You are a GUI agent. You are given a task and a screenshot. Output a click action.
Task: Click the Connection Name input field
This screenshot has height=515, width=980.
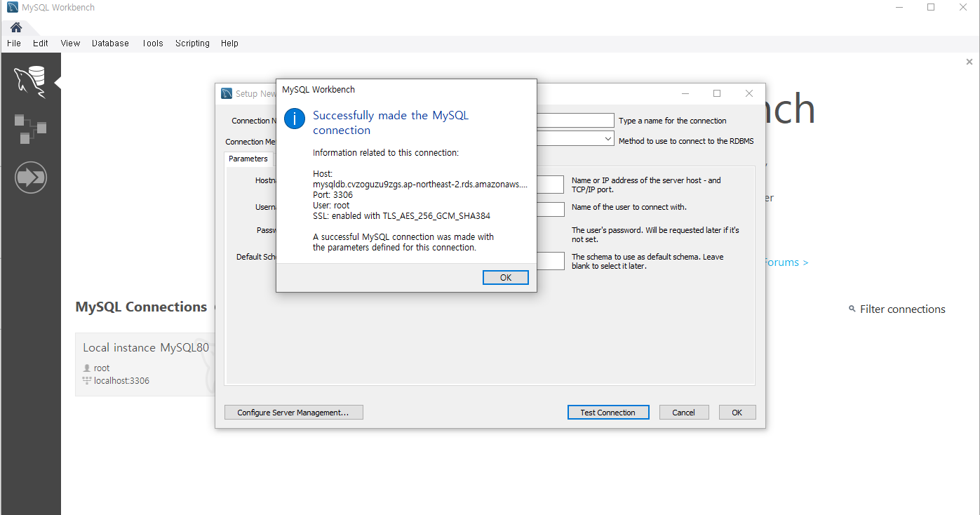pos(575,121)
